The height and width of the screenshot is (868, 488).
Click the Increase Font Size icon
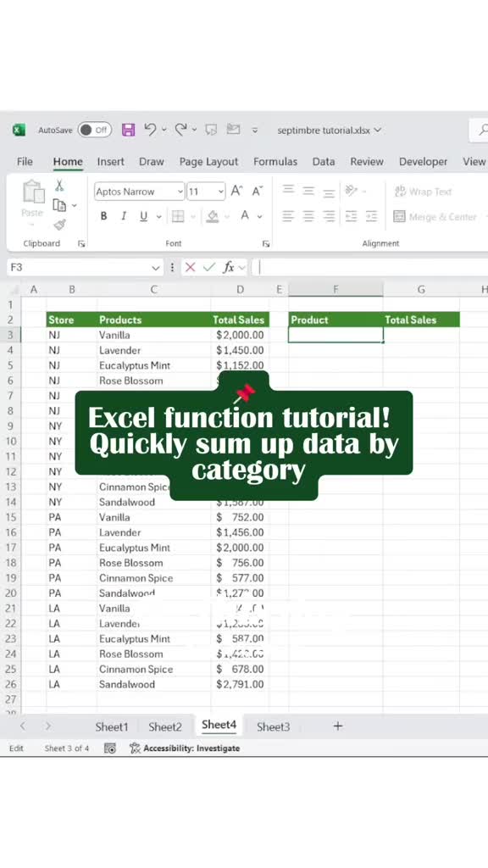pyautogui.click(x=237, y=191)
